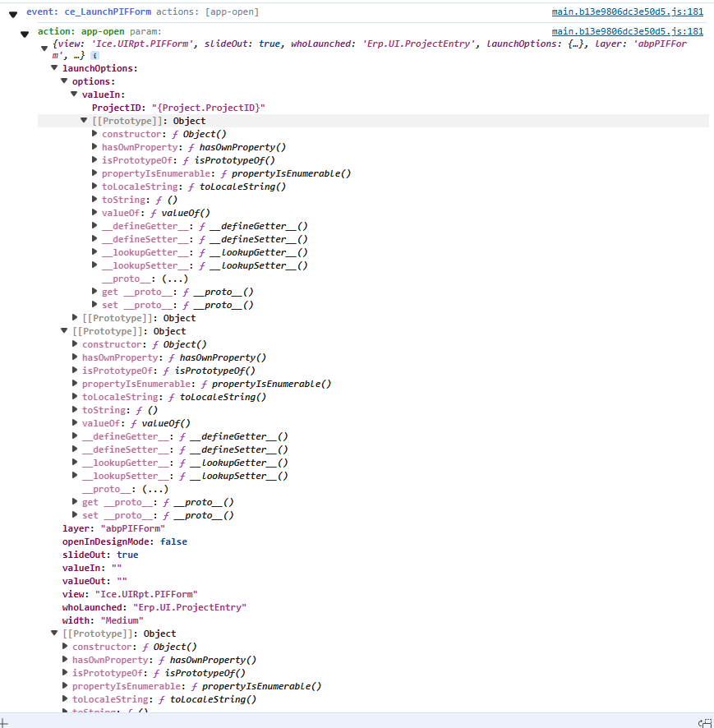Open source link on the event ce_LaunchPIFForm row
This screenshot has width=714, height=728.
click(x=627, y=12)
